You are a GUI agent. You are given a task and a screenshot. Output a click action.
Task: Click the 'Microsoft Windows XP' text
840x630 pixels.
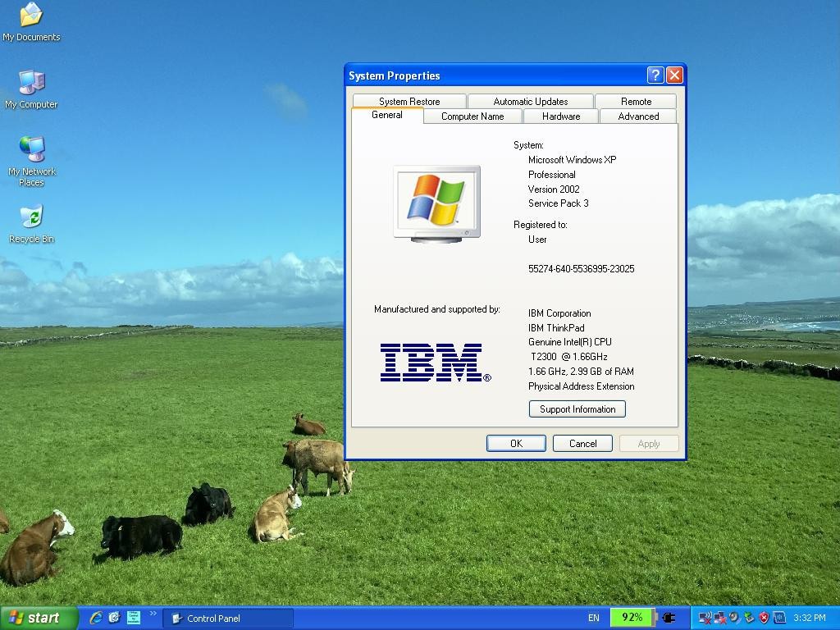pyautogui.click(x=572, y=160)
